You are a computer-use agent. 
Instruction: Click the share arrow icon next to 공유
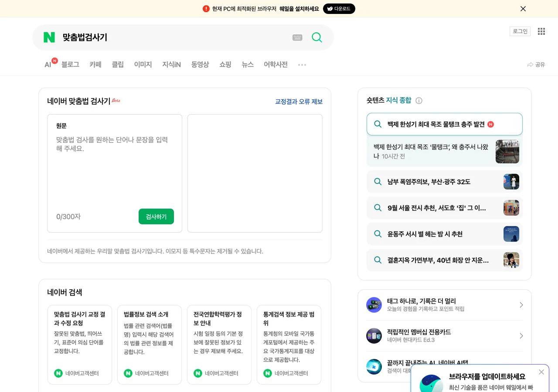coord(530,64)
